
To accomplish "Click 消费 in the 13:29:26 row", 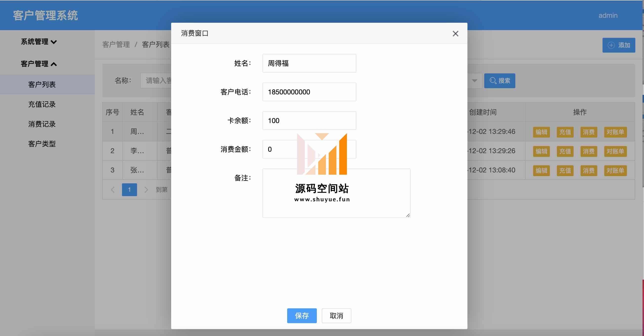I will (589, 151).
